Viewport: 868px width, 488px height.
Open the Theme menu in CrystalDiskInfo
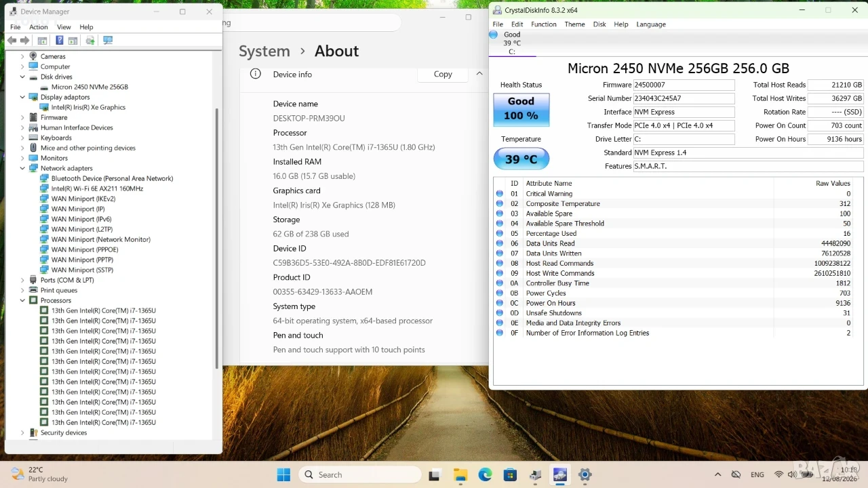pyautogui.click(x=574, y=24)
